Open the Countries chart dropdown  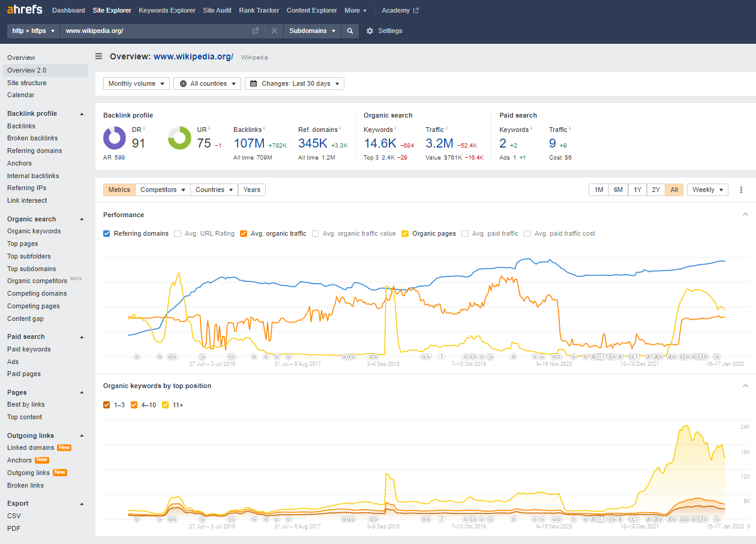point(214,190)
